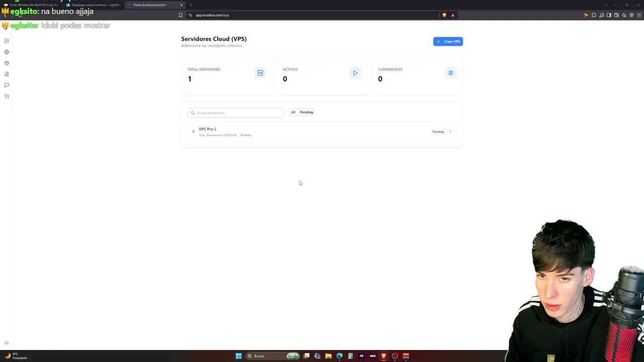Toggle the browser sidebar panel icon
Viewport: 644px width, 362px height.
tap(609, 15)
